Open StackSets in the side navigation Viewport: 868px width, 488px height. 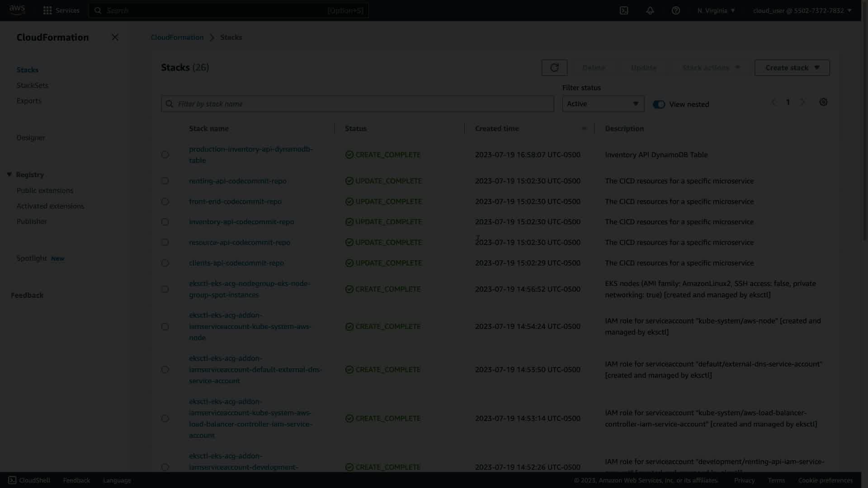pyautogui.click(x=32, y=85)
